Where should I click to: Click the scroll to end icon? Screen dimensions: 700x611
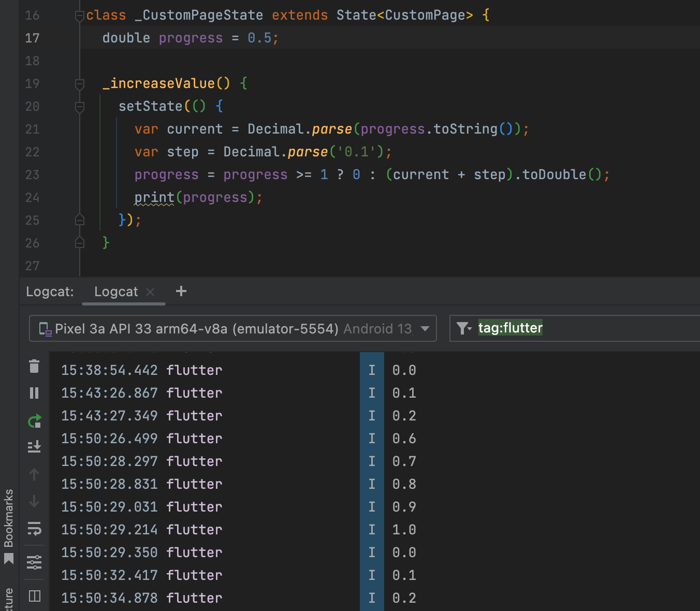(x=34, y=446)
